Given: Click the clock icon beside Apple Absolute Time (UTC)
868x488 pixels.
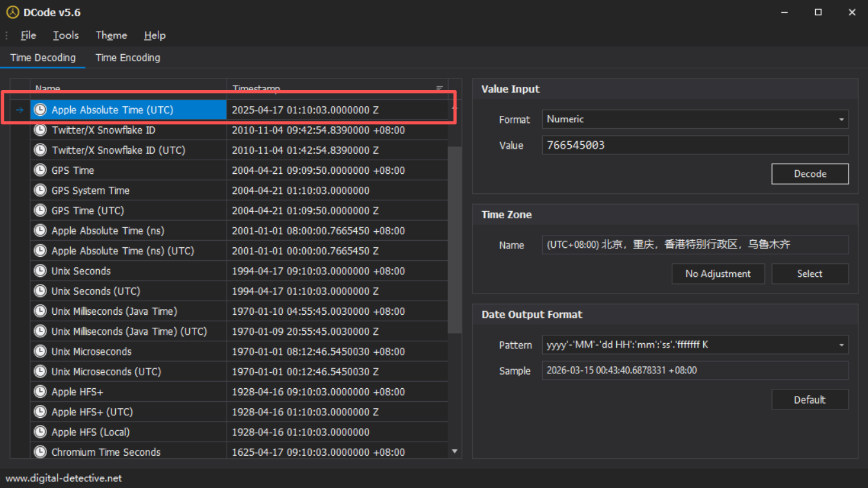Looking at the screenshot, I should 41,110.
